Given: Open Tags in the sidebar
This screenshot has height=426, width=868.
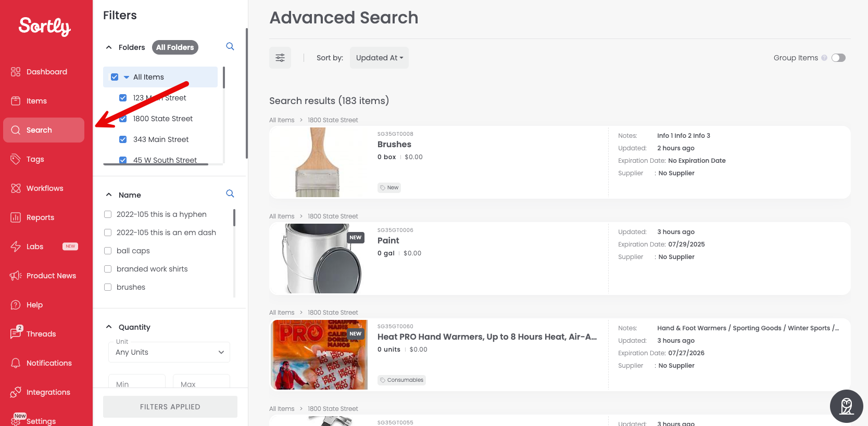Looking at the screenshot, I should tap(35, 159).
